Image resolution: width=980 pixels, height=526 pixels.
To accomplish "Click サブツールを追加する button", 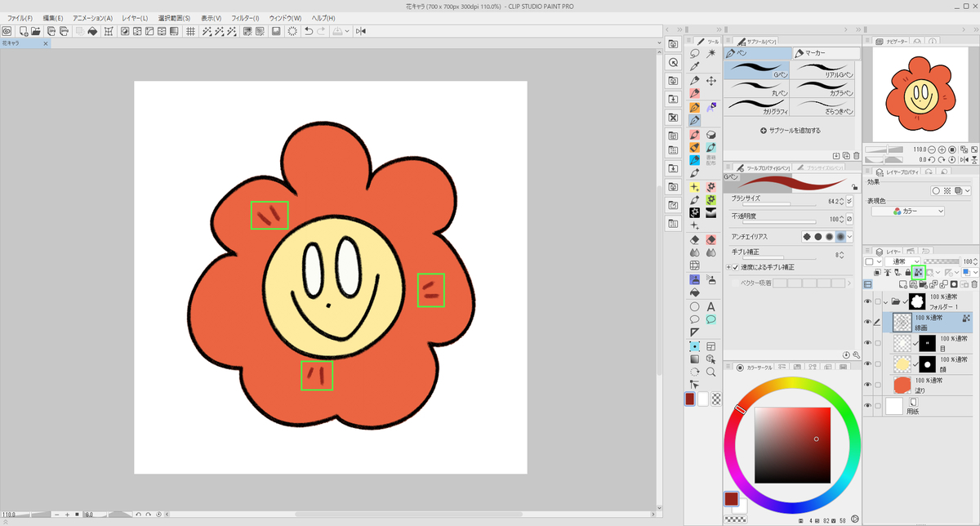I will 791,130.
